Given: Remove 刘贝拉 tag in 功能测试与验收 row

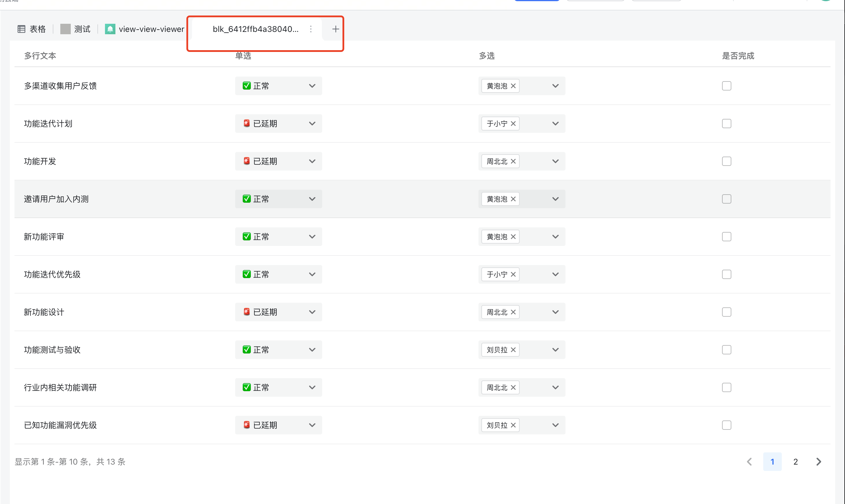Looking at the screenshot, I should click(513, 350).
